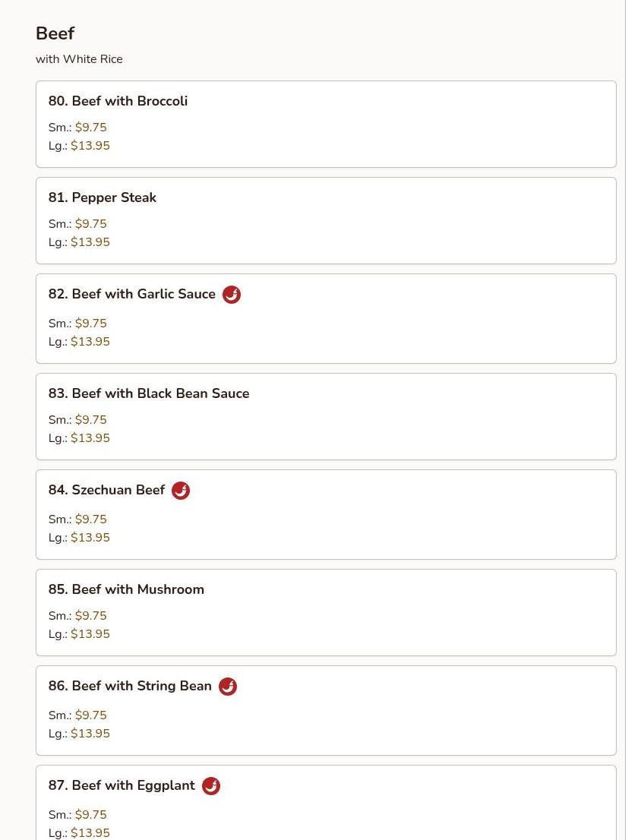Choose the 84. Szechuan Beef title

click(106, 490)
